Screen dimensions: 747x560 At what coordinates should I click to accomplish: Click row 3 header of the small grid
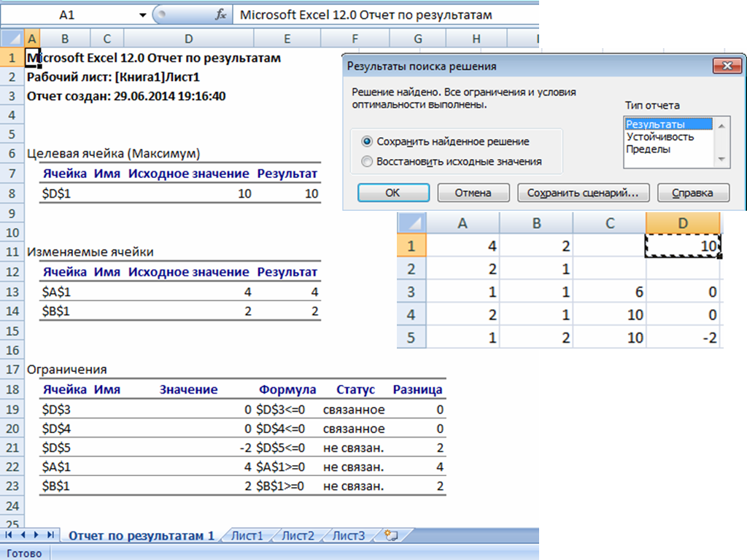click(x=411, y=292)
